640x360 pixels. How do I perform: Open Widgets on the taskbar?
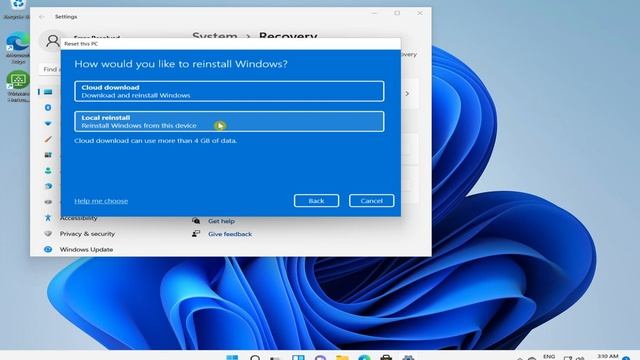pyautogui.click(x=298, y=358)
